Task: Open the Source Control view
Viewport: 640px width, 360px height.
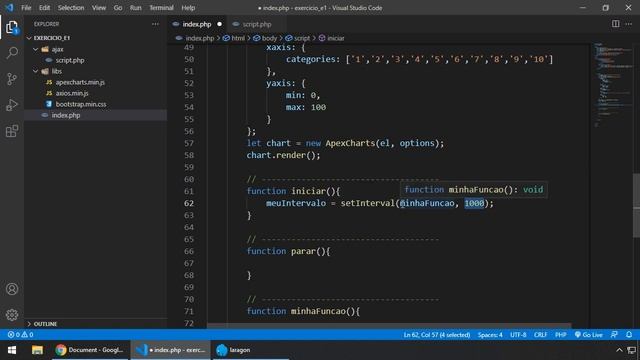Action: (x=12, y=79)
